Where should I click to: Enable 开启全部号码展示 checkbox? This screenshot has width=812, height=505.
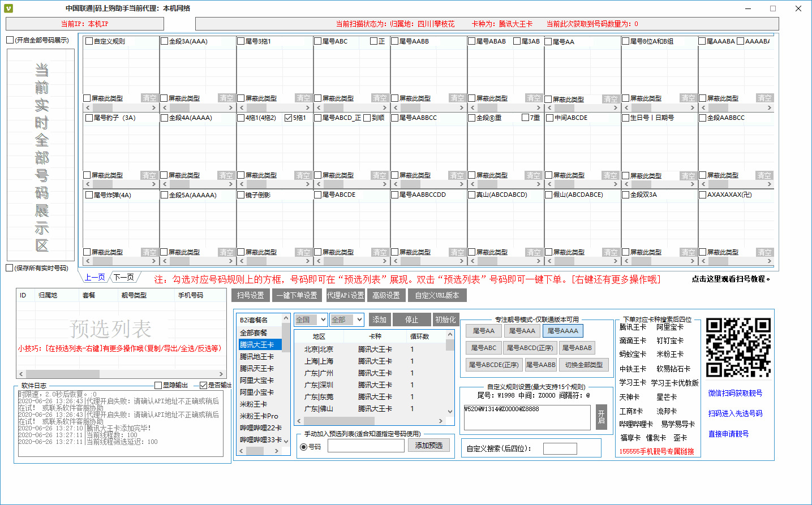click(x=10, y=40)
